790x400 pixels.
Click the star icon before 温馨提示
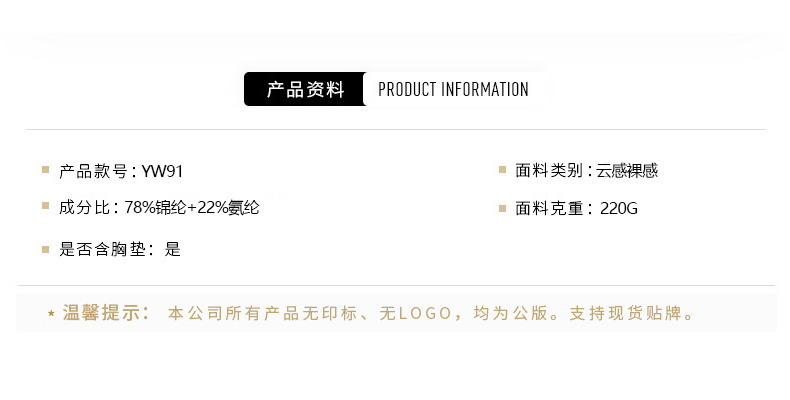click(51, 314)
